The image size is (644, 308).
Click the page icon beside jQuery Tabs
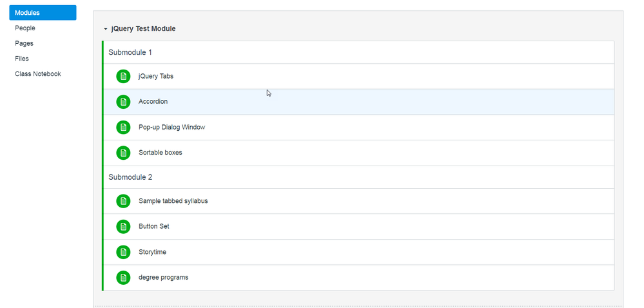click(123, 76)
